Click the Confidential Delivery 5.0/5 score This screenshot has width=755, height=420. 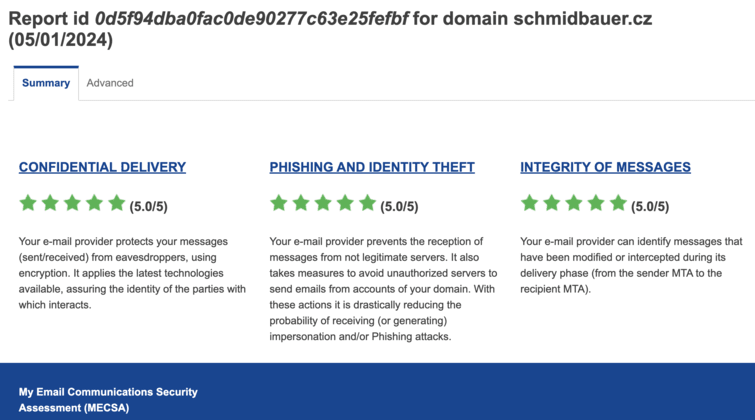click(x=148, y=207)
